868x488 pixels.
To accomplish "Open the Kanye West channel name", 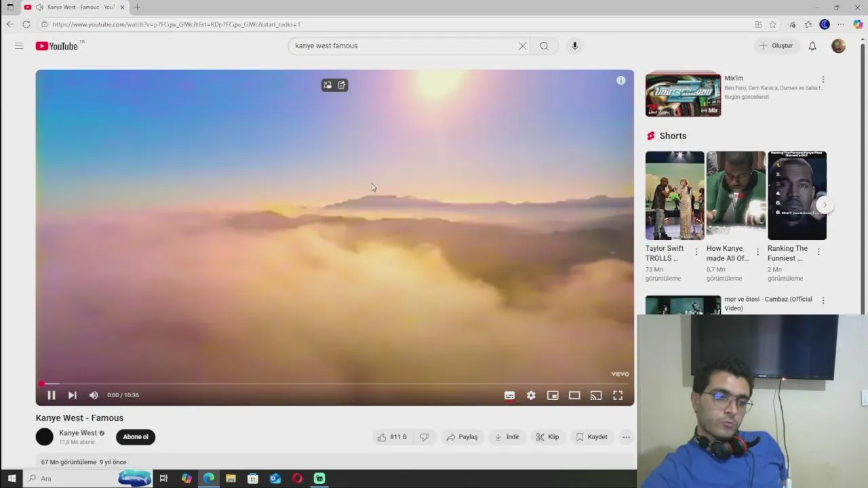I will 78,433.
